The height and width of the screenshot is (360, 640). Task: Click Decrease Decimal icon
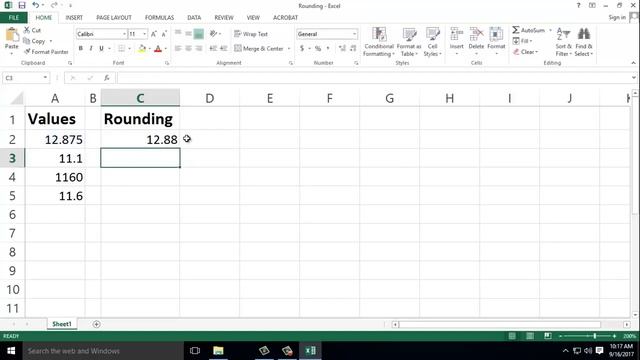[x=353, y=48]
